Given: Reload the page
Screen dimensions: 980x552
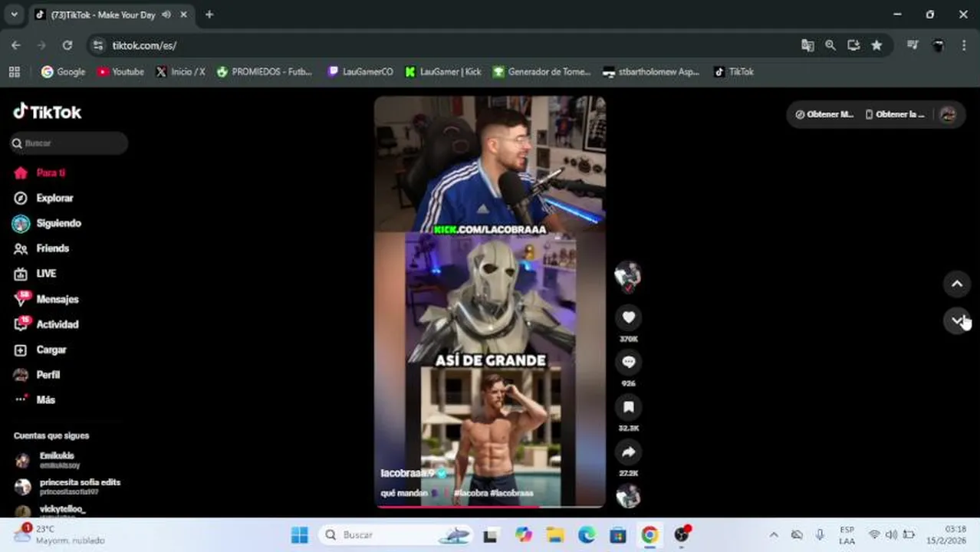Looking at the screenshot, I should click(x=67, y=45).
